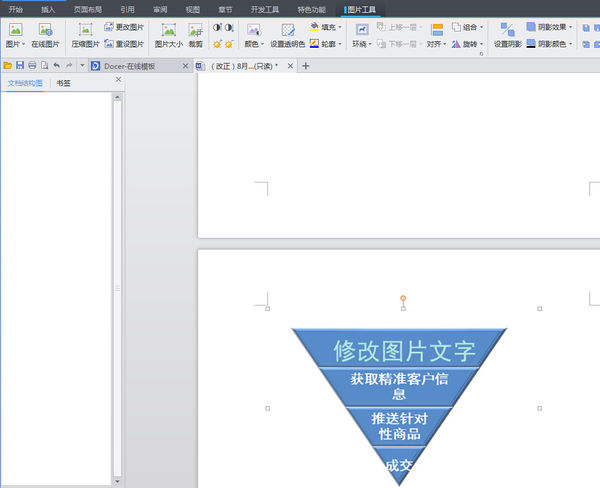Choose 更改图片 to change picture
Viewport: 600px width, 488px height.
pyautogui.click(x=124, y=27)
